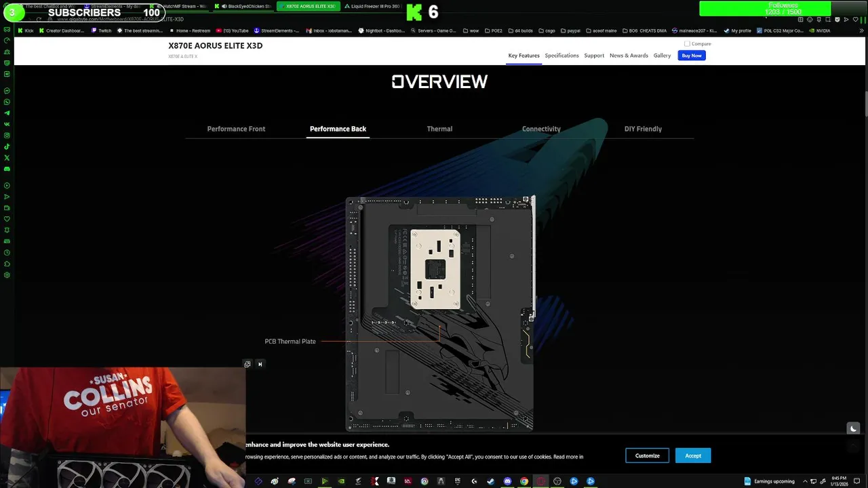Click the detach video pop-out icon

click(248, 364)
